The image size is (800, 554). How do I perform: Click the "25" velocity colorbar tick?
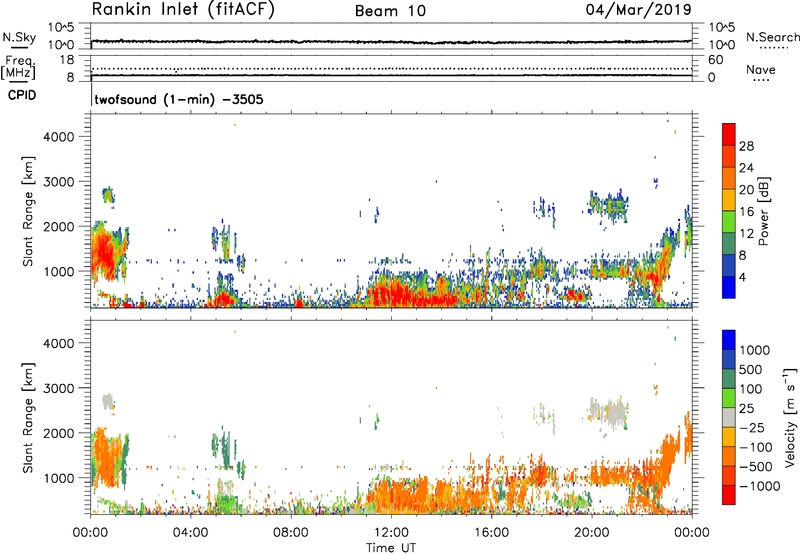tap(747, 409)
